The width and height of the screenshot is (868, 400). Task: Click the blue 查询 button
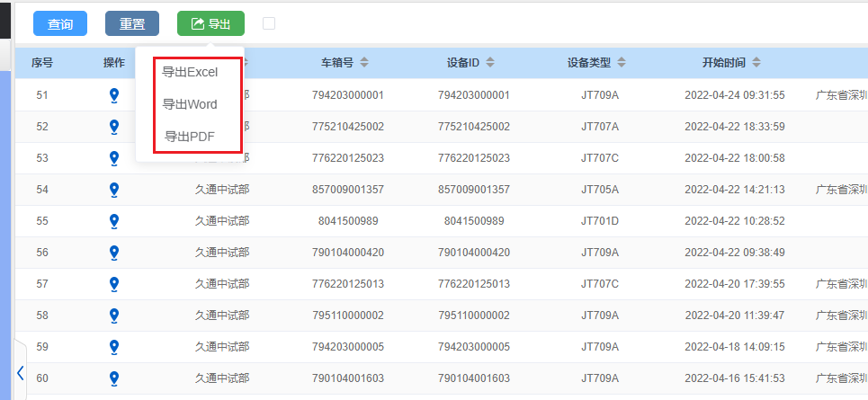coord(60,24)
